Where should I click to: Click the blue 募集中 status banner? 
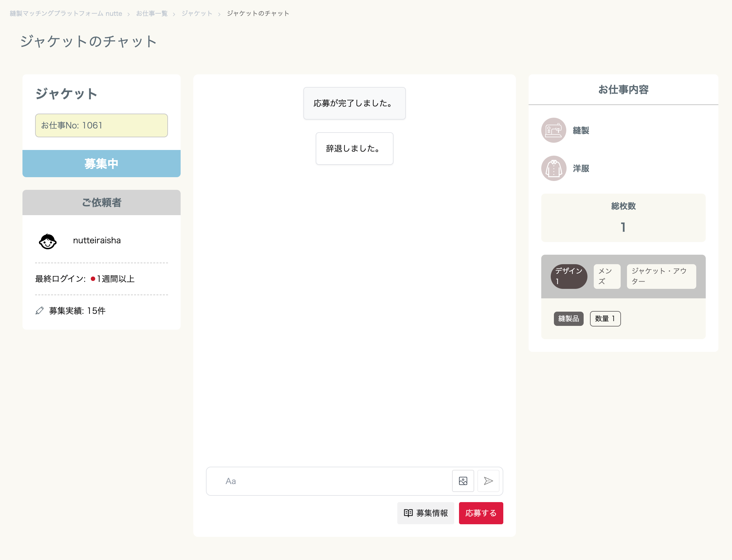[101, 163]
